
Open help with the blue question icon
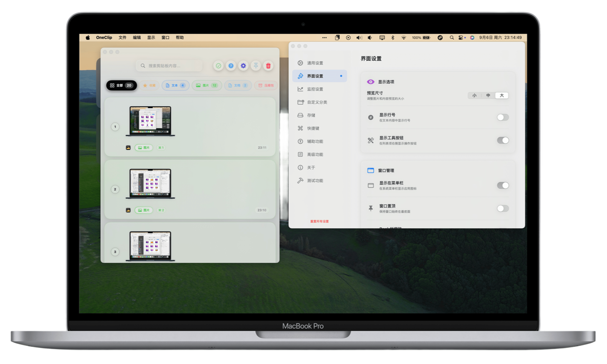point(231,66)
